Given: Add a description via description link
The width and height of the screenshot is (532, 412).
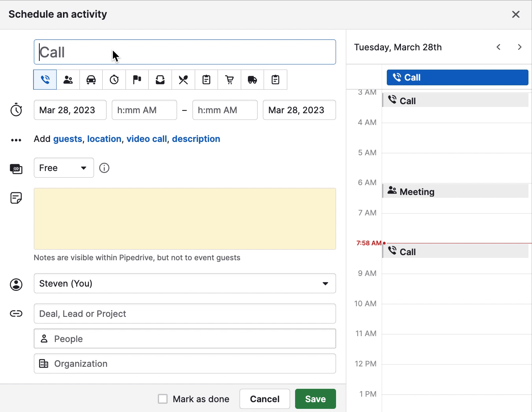Looking at the screenshot, I should 196,139.
